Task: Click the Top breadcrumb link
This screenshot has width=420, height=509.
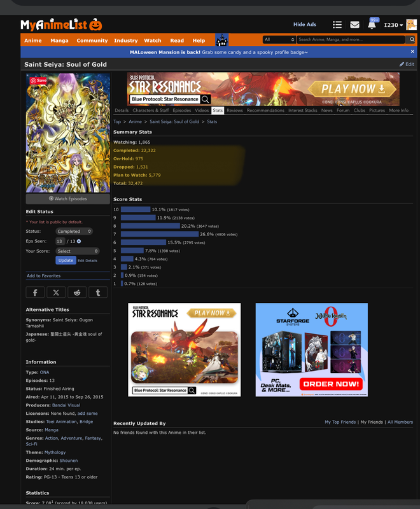Action: click(x=117, y=122)
